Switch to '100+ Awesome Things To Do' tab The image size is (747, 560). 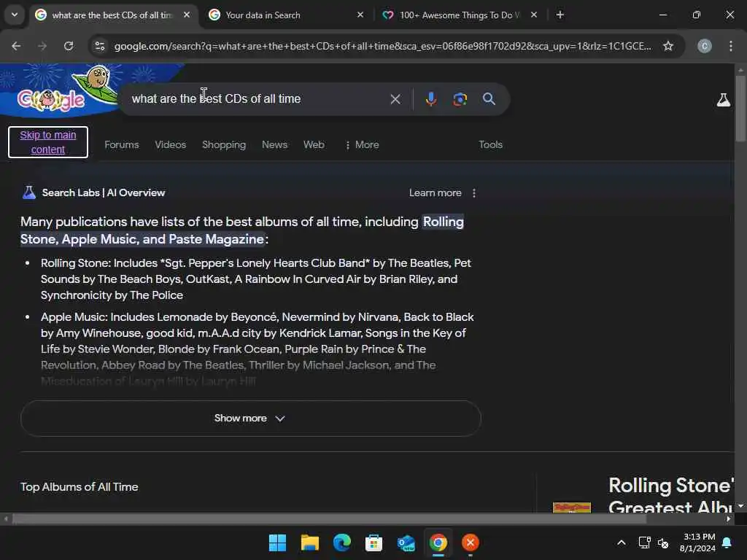pyautogui.click(x=460, y=15)
